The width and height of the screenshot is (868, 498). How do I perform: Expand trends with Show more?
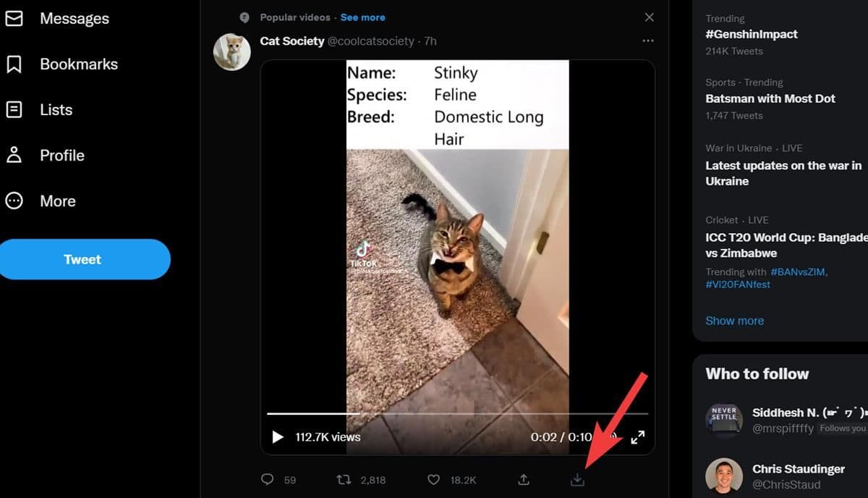click(734, 321)
